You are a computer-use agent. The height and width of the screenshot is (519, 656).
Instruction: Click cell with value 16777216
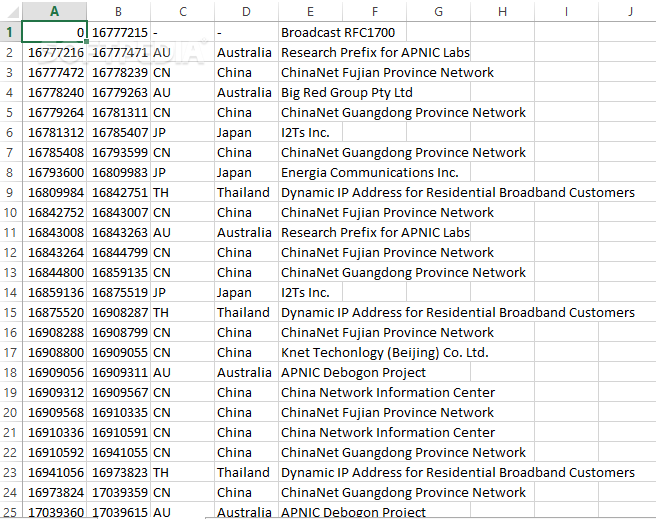(x=54, y=52)
